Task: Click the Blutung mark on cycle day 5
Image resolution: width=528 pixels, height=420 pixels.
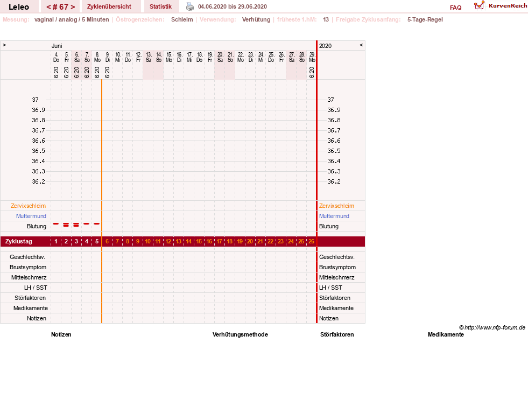Action: click(97, 223)
